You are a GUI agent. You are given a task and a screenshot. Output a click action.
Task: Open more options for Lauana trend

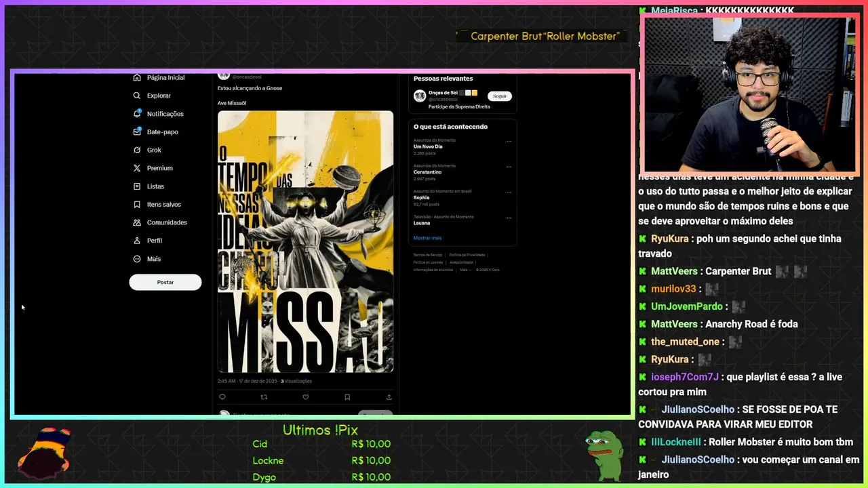tap(509, 218)
